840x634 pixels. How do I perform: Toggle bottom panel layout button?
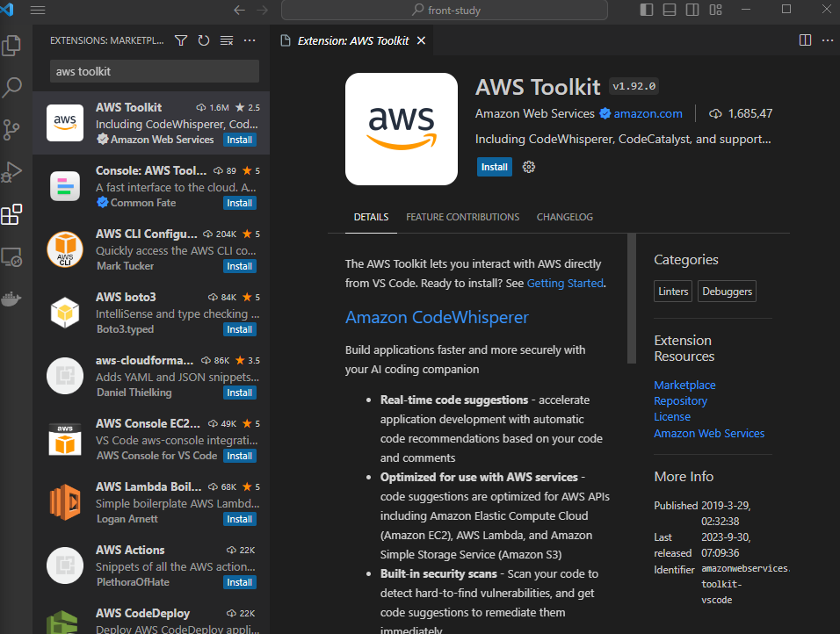670,10
